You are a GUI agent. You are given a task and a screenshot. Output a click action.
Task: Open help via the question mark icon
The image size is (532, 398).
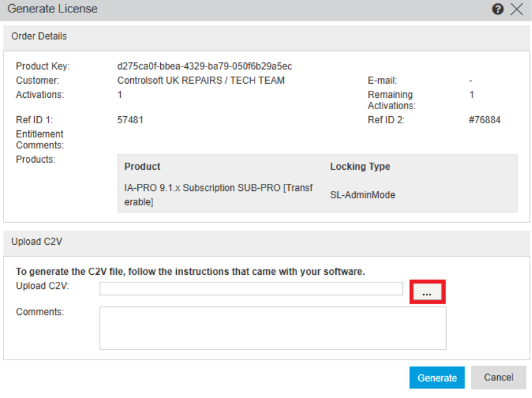tap(497, 9)
